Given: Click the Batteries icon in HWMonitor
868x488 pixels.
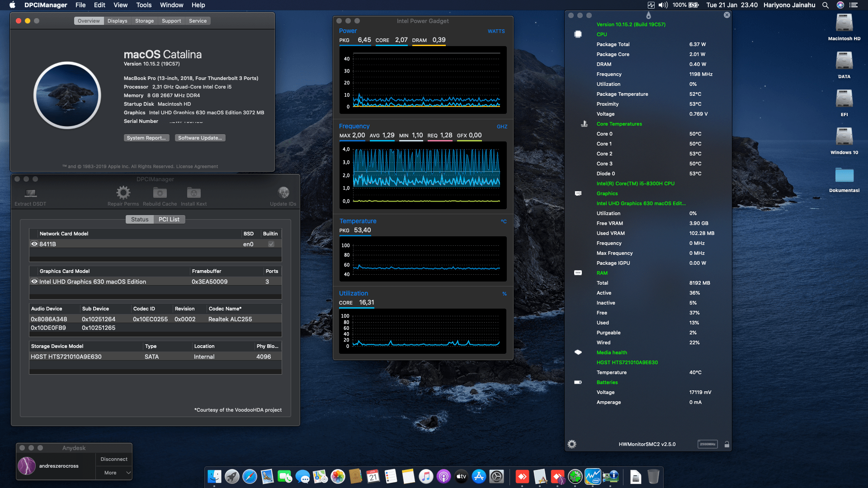Looking at the screenshot, I should (578, 382).
